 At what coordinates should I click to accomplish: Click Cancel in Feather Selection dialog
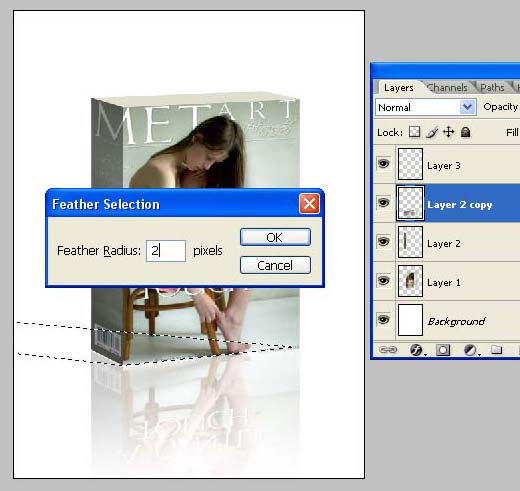[x=275, y=265]
